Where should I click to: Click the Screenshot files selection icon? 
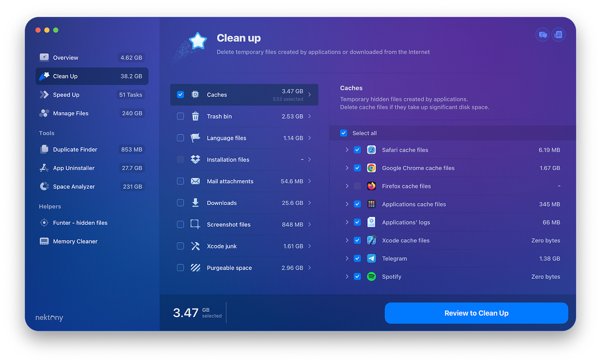195,224
